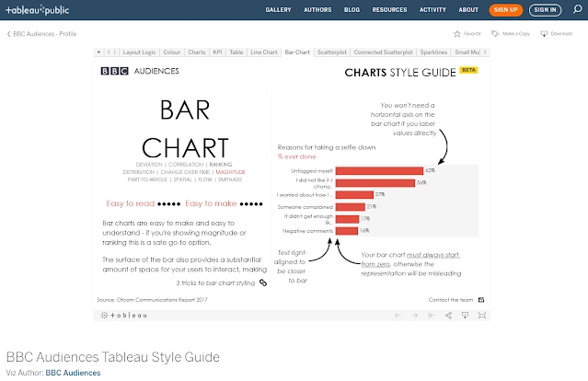588x381 pixels.
Task: Undo with the left arrow in the viz toolbar
Action: pyautogui.click(x=398, y=316)
